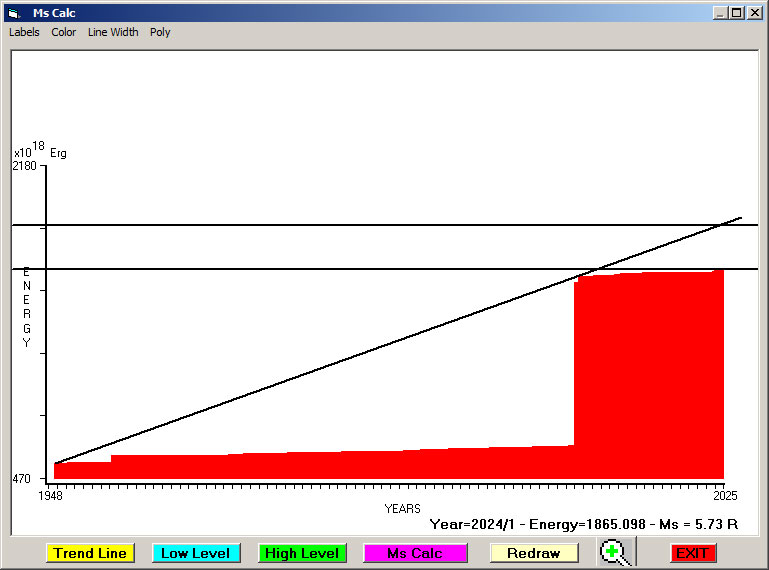Open the Poly menu
Image resolution: width=769 pixels, height=570 pixels.
click(x=160, y=32)
